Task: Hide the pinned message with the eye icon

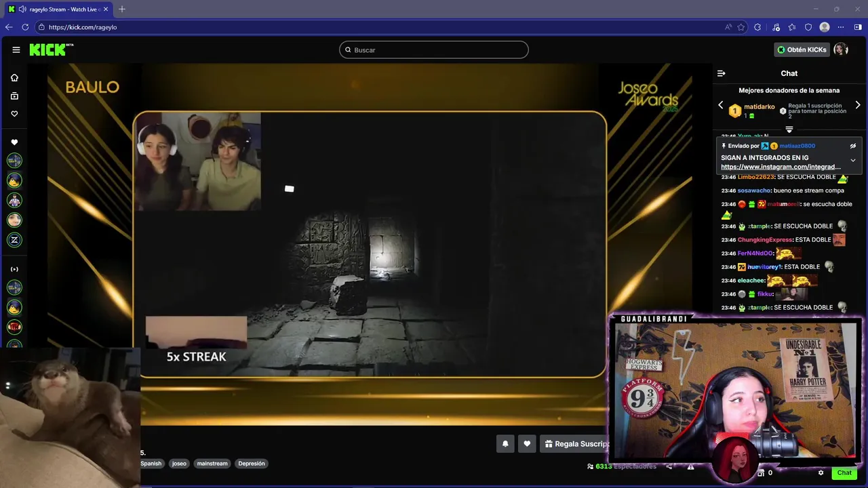Action: (x=853, y=146)
